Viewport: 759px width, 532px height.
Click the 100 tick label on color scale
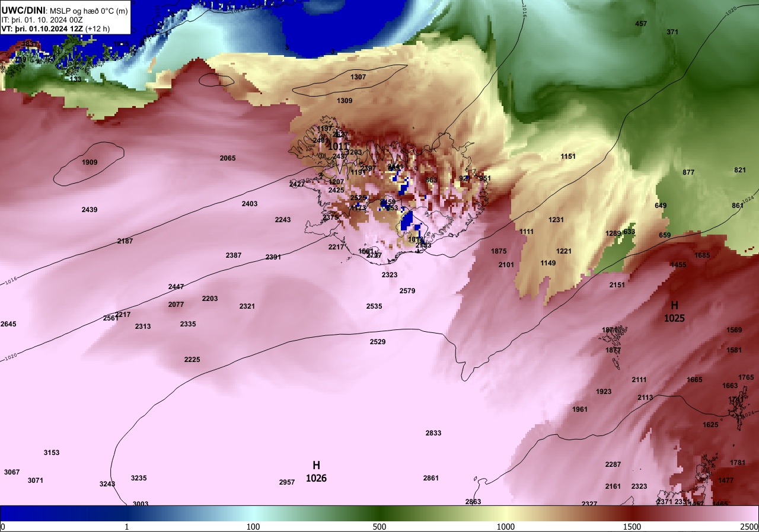(x=253, y=527)
